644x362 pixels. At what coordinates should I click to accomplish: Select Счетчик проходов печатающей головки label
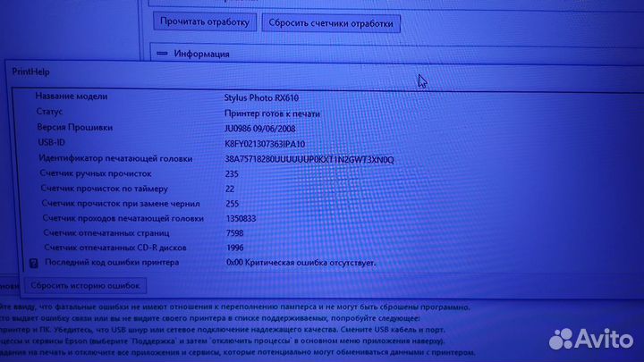coord(123,218)
